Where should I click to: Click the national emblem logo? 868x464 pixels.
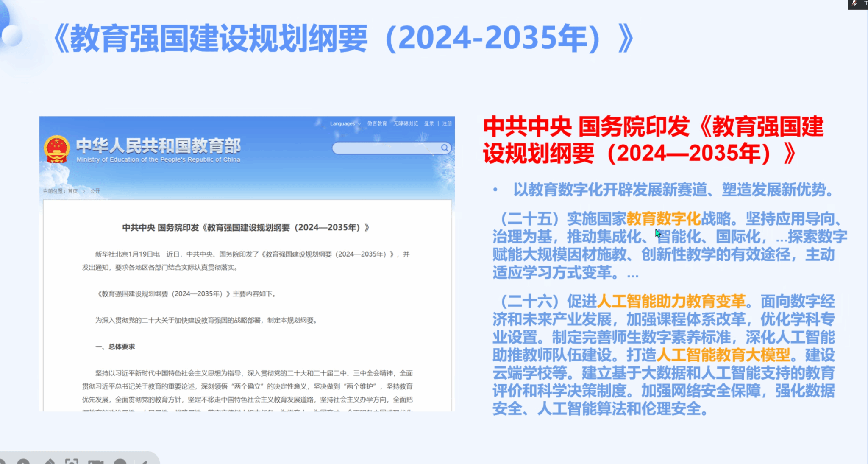tap(56, 149)
